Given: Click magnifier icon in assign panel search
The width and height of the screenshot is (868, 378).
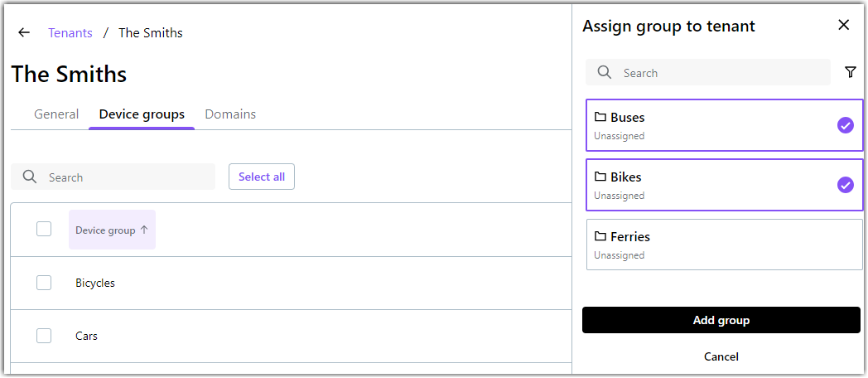Looking at the screenshot, I should [605, 73].
